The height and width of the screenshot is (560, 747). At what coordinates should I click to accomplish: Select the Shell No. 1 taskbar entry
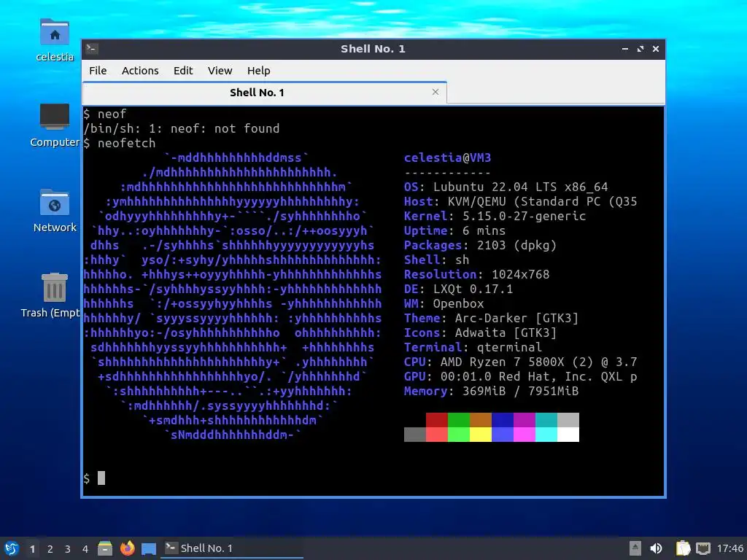click(x=233, y=548)
